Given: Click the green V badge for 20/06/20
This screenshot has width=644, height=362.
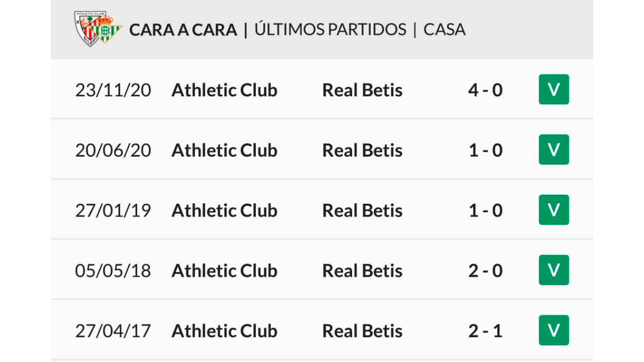Looking at the screenshot, I should coord(553,150).
